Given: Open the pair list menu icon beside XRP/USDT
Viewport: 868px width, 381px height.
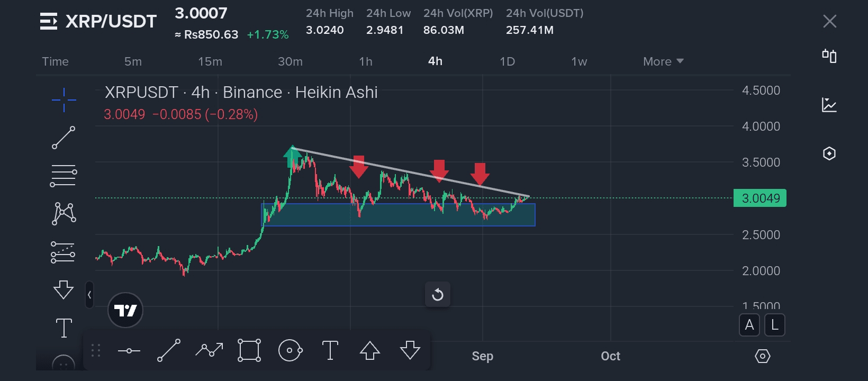Looking at the screenshot, I should [x=49, y=21].
